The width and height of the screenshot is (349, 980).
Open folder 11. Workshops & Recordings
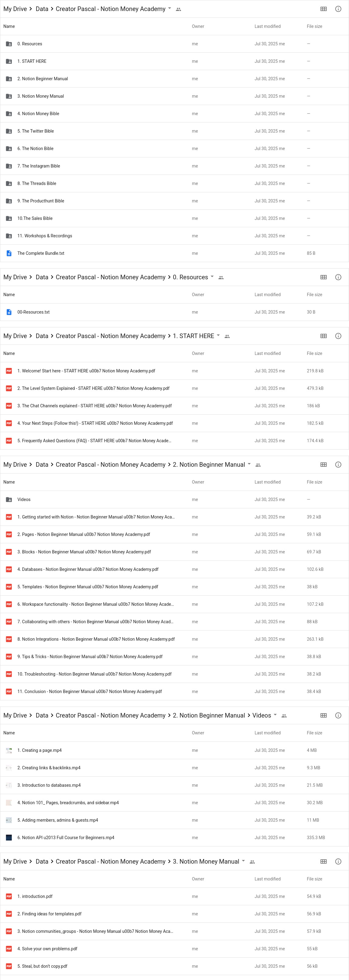pyautogui.click(x=44, y=236)
